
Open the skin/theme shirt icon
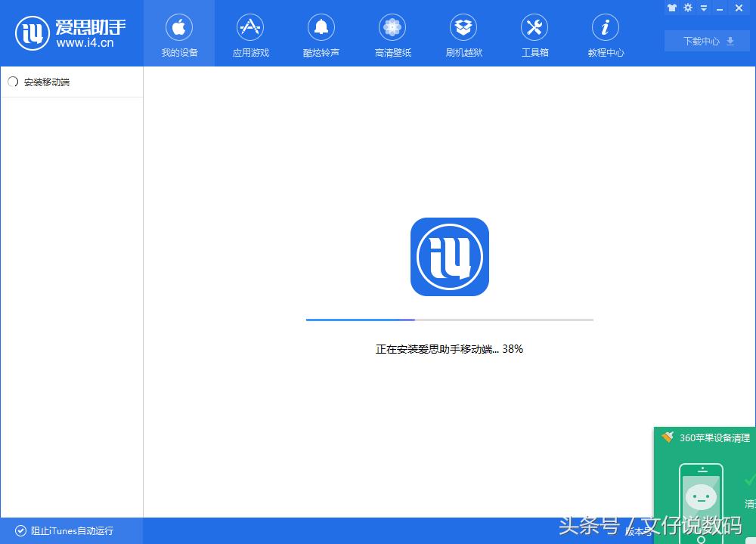[x=672, y=8]
